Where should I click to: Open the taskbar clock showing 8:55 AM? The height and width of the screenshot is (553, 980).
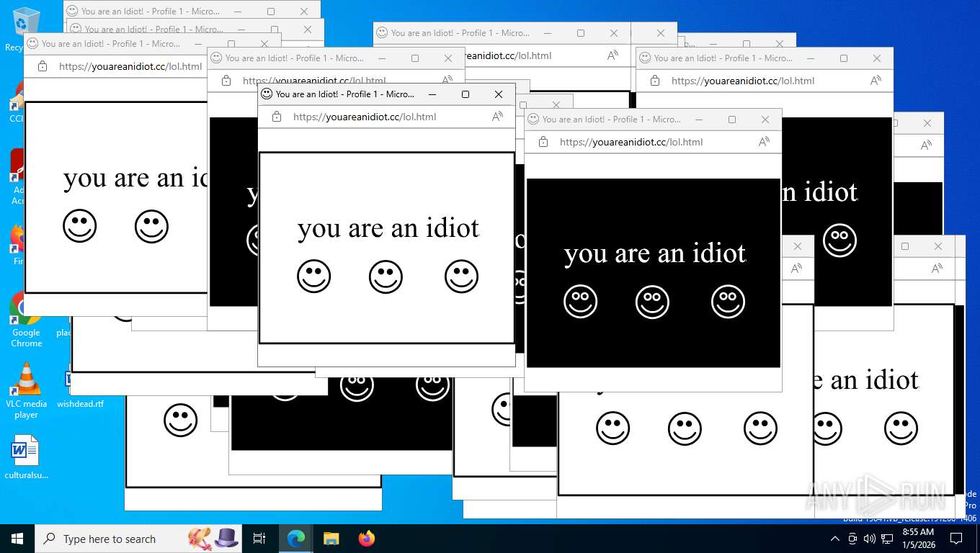[918, 539]
